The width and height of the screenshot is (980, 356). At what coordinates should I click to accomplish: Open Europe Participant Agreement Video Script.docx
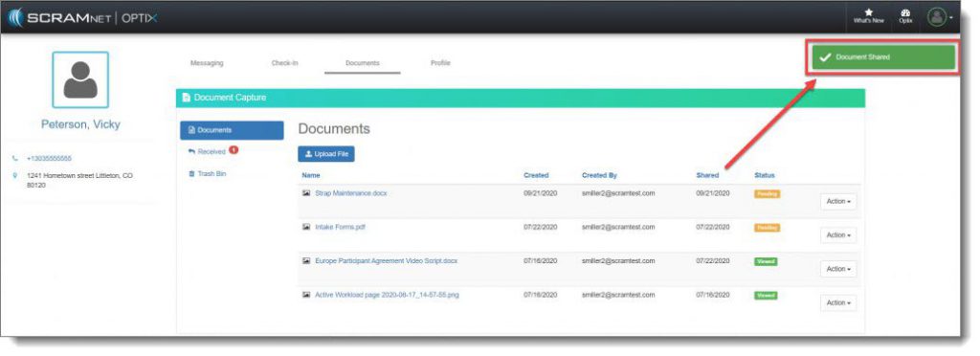[x=387, y=261]
